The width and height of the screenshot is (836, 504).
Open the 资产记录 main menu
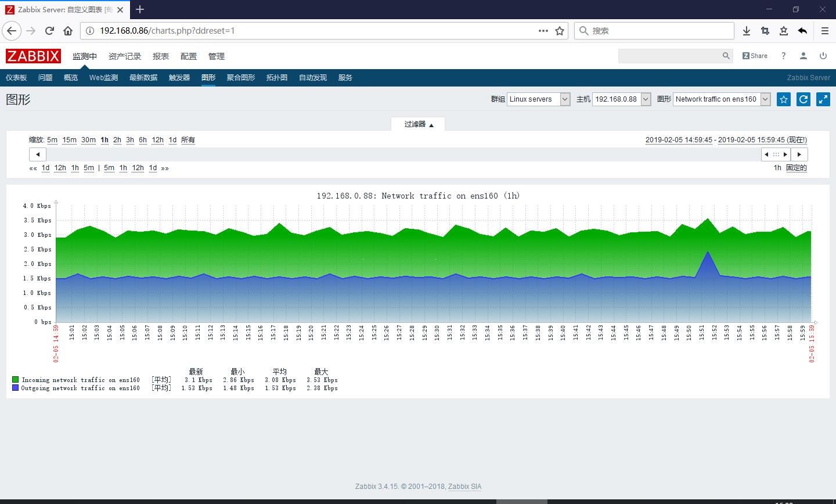125,56
